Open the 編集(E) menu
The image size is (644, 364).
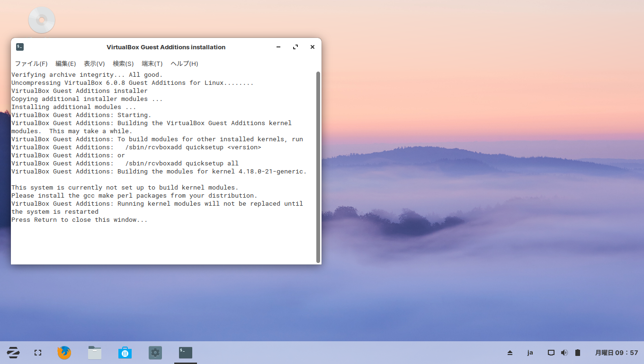pos(65,64)
